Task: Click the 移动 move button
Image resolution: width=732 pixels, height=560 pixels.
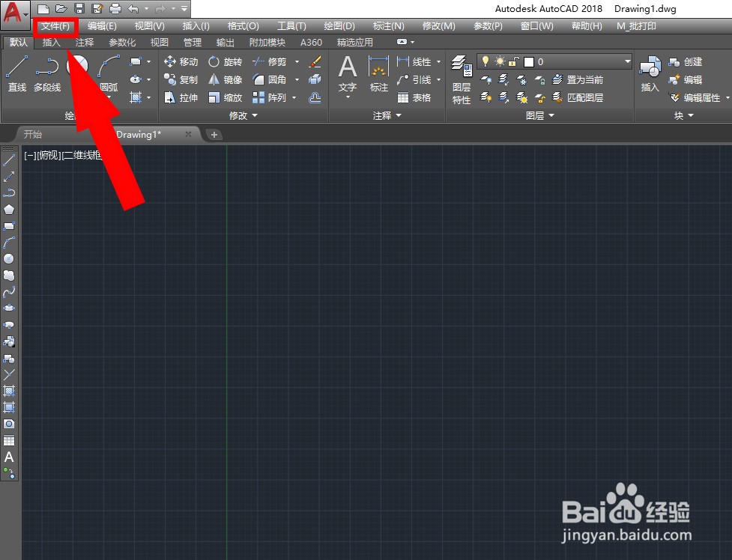Action: click(x=181, y=61)
